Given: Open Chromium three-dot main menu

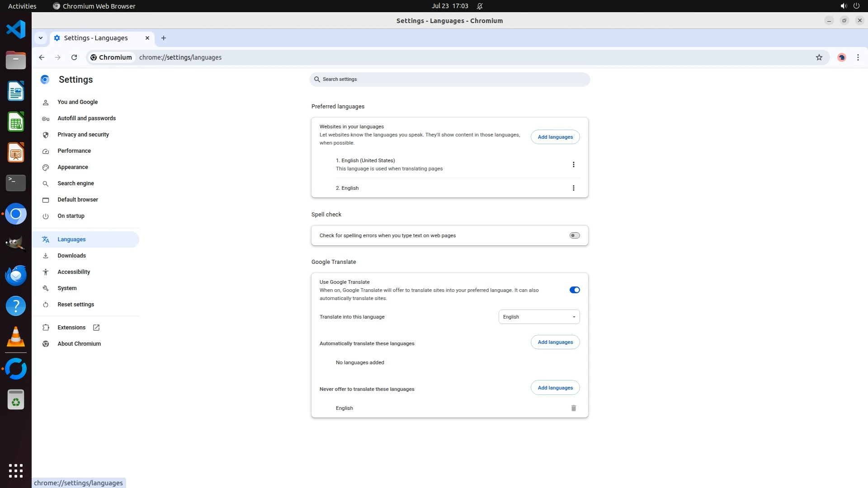Looking at the screenshot, I should tap(858, 57).
